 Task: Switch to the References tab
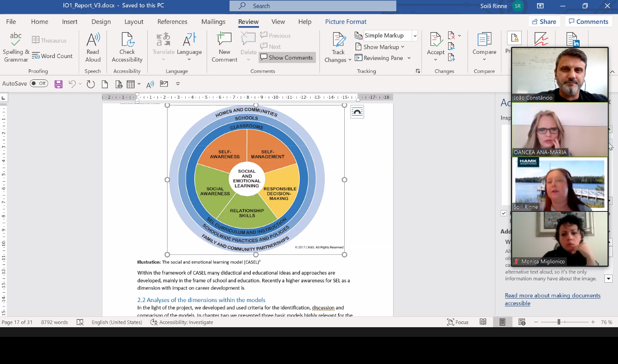click(x=172, y=22)
